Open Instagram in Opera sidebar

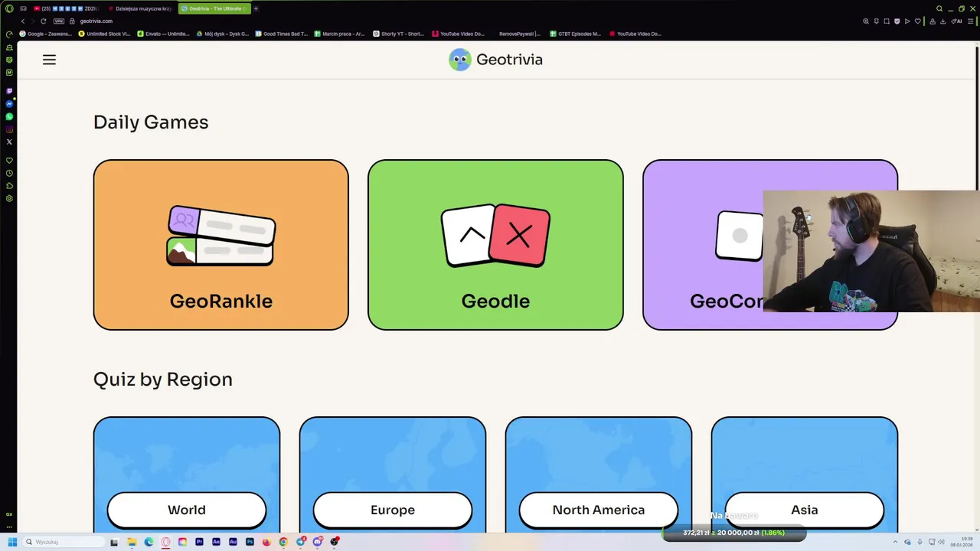point(9,129)
